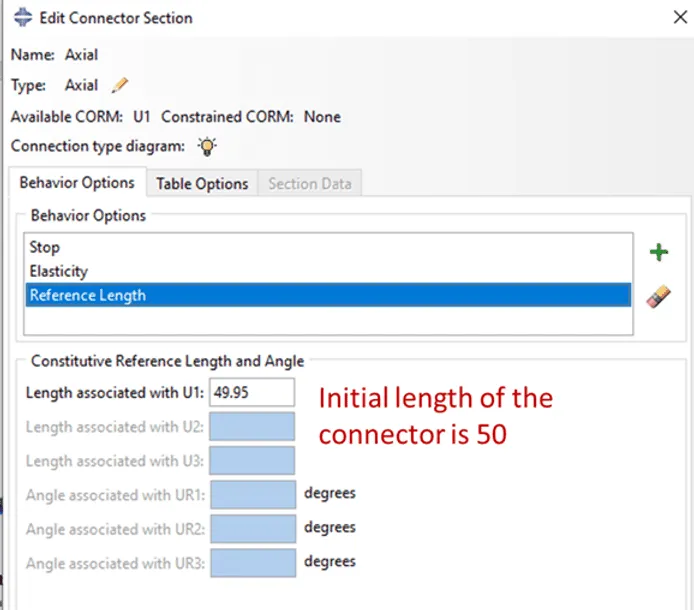This screenshot has height=610, width=694.
Task: Click the Constrained CORM value None
Action: (322, 117)
